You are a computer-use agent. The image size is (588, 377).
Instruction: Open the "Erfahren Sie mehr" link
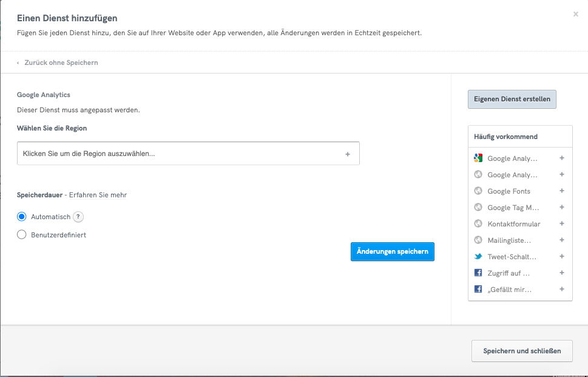coord(98,195)
